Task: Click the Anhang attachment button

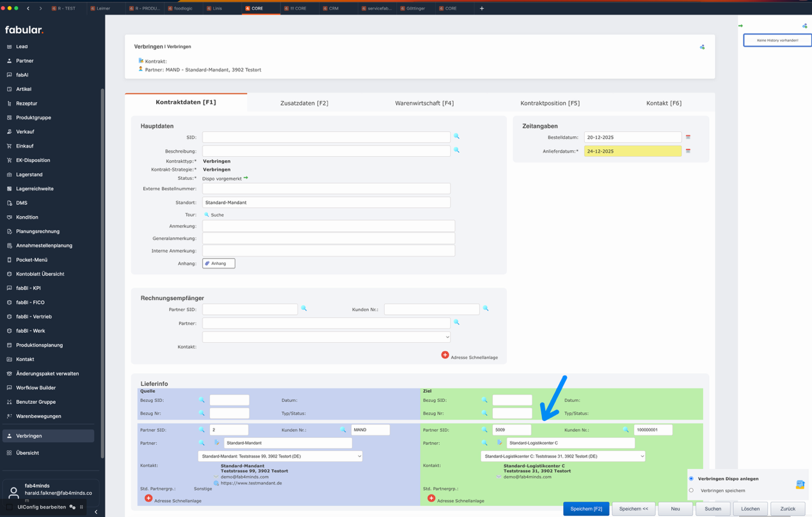Action: tap(219, 263)
